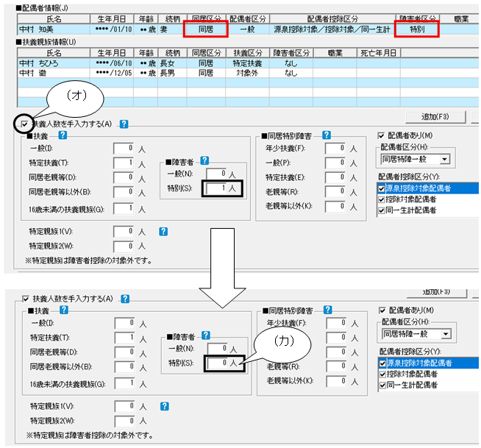
Task: Click the 一般(I) count field, upper panel
Action: (124, 148)
